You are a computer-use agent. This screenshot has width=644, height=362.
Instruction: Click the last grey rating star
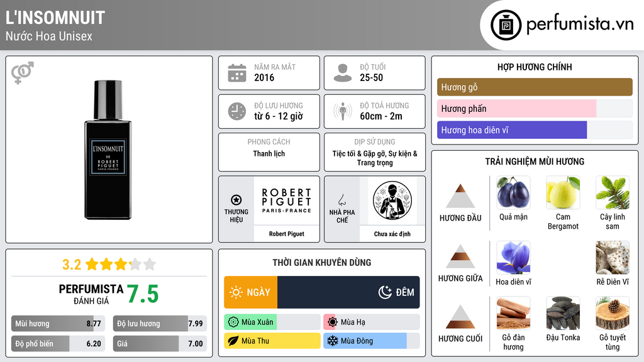pyautogui.click(x=150, y=264)
